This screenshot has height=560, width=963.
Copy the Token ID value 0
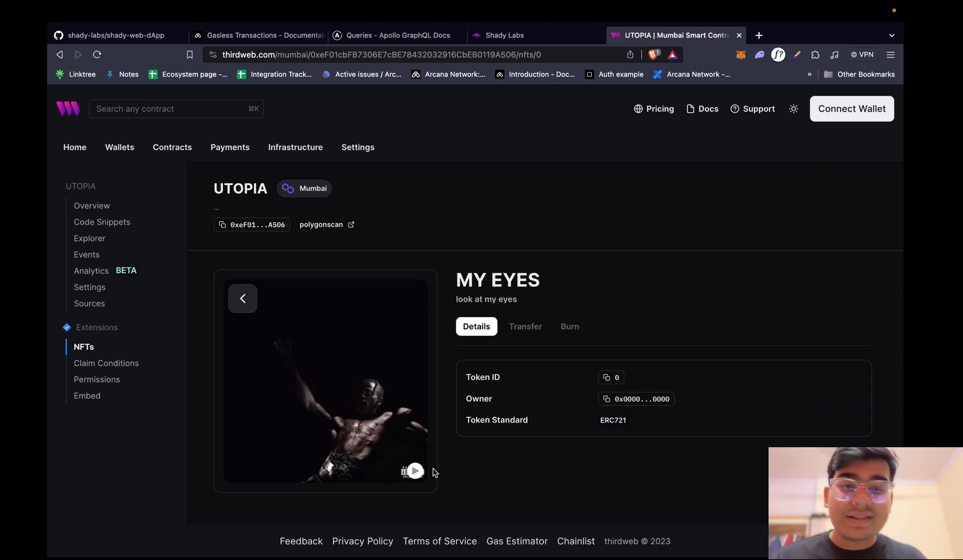pyautogui.click(x=611, y=377)
